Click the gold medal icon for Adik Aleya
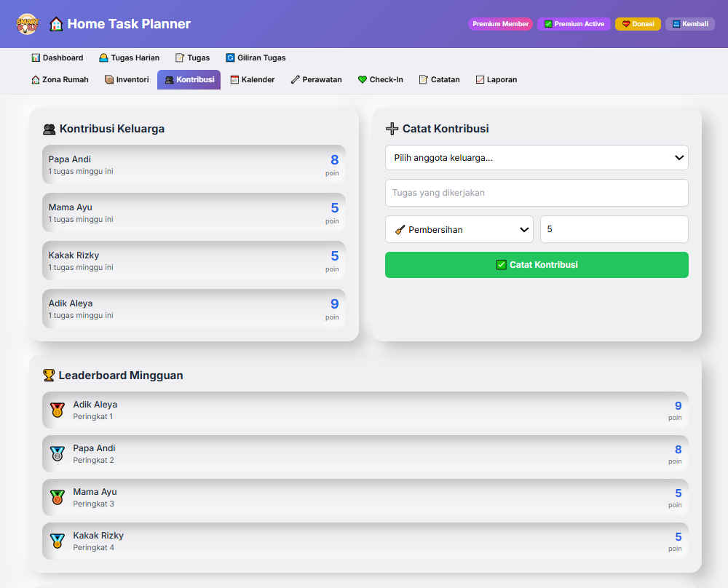Image resolution: width=728 pixels, height=588 pixels. tap(58, 410)
